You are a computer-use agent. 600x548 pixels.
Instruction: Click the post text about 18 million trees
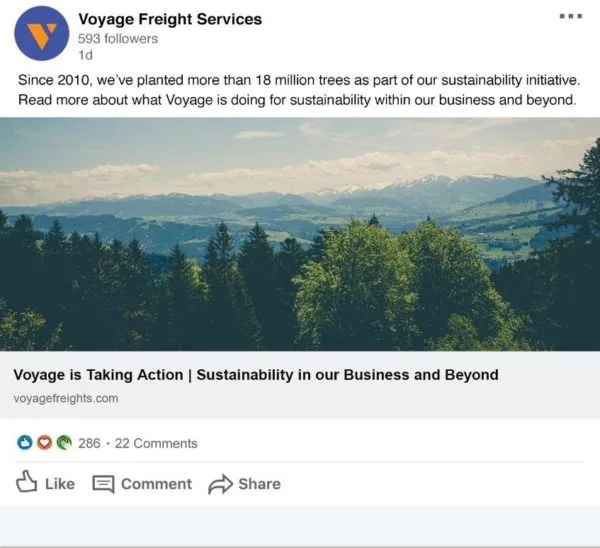(298, 89)
